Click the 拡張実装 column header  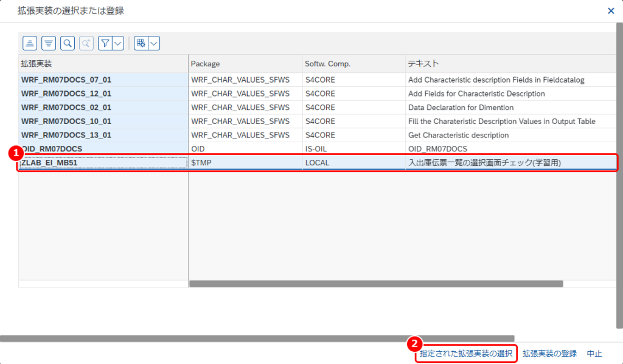103,64
